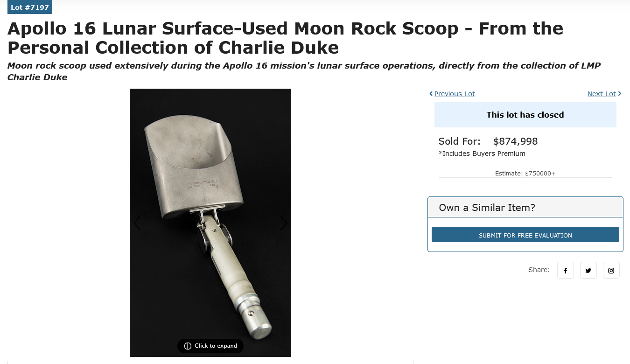Click the Includes Buyers Premium note

click(x=482, y=154)
